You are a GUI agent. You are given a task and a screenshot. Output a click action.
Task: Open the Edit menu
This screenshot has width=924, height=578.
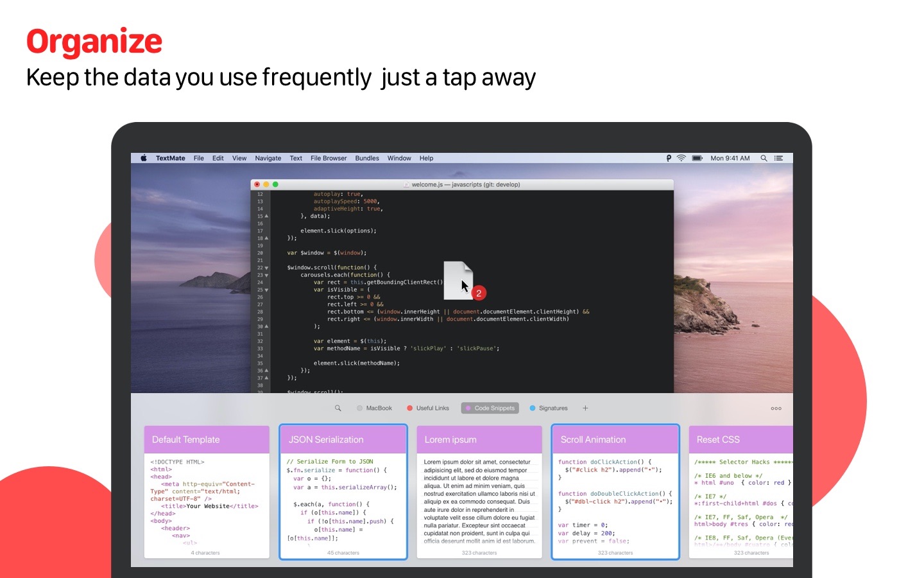click(x=218, y=158)
